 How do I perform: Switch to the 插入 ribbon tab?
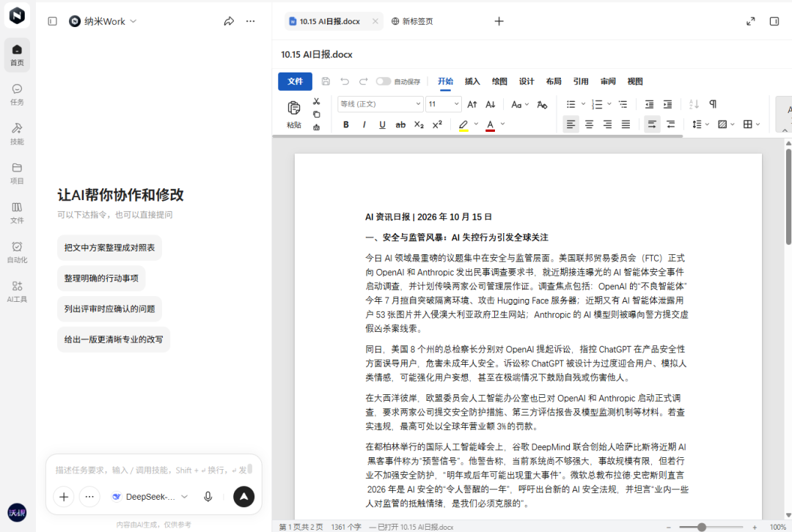(472, 81)
